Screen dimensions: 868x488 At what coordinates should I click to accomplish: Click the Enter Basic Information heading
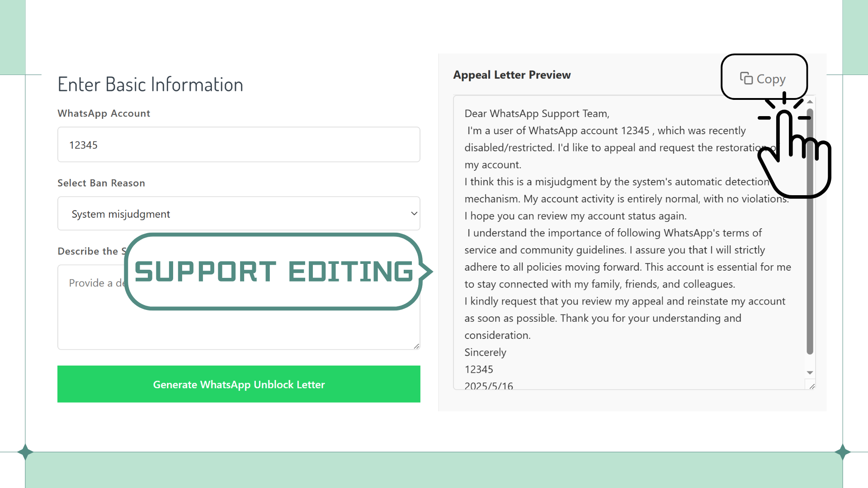(150, 84)
